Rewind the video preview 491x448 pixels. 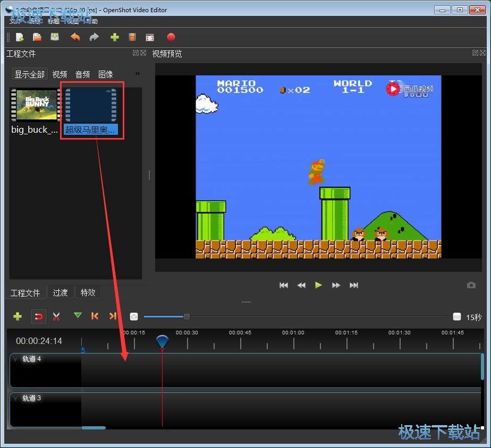(x=301, y=285)
